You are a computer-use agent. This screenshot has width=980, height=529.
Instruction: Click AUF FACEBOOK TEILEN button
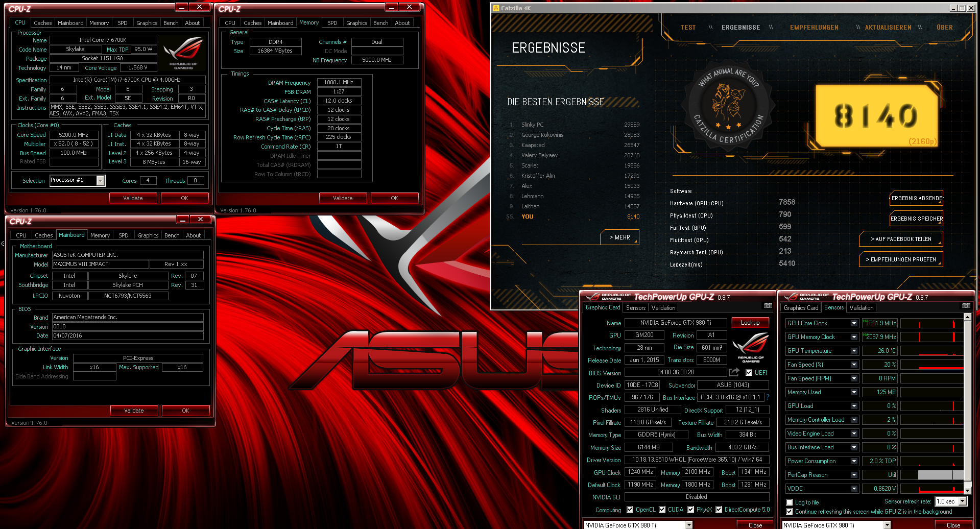(x=901, y=239)
